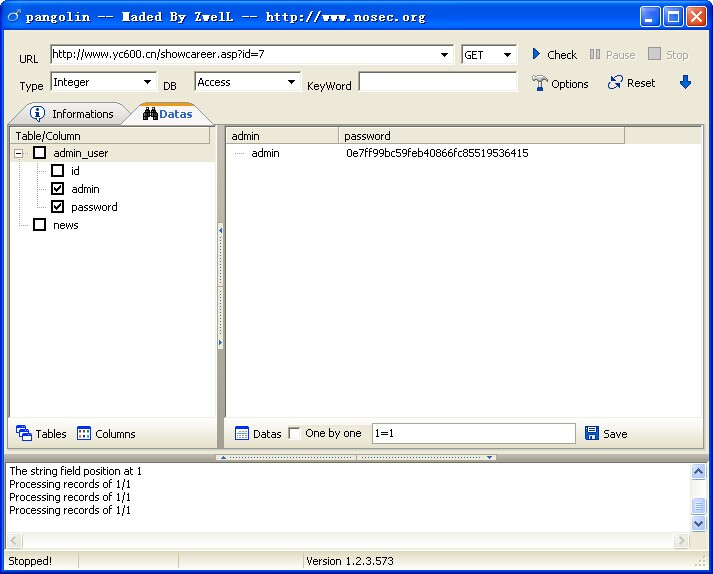This screenshot has width=713, height=574.
Task: Open the GET method dropdown
Action: (x=507, y=55)
